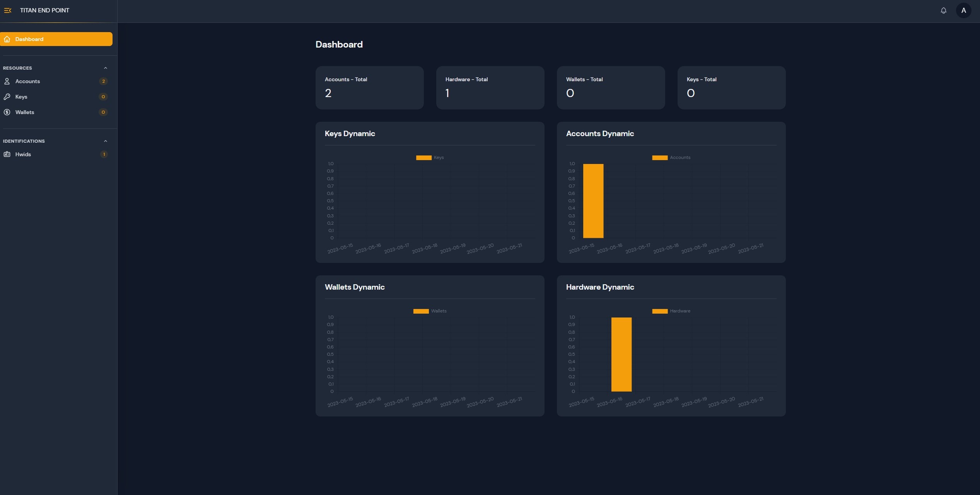Image resolution: width=980 pixels, height=495 pixels.
Task: Click the Hwids ID card icon
Action: click(7, 154)
